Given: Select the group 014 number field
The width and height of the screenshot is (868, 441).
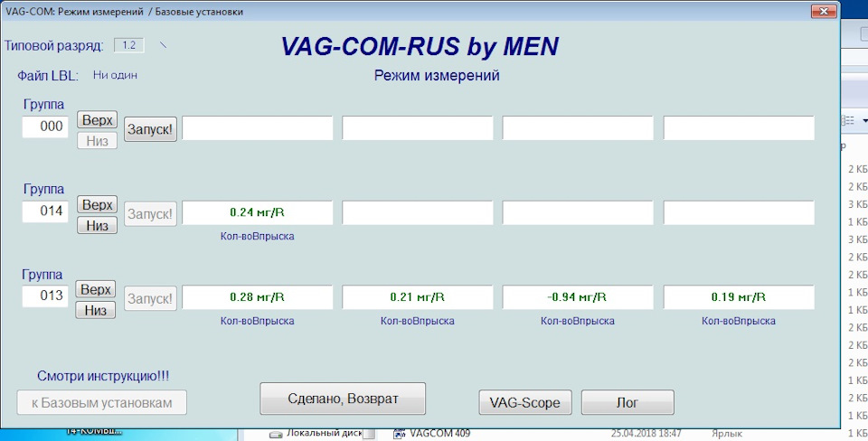Looking at the screenshot, I should [45, 211].
